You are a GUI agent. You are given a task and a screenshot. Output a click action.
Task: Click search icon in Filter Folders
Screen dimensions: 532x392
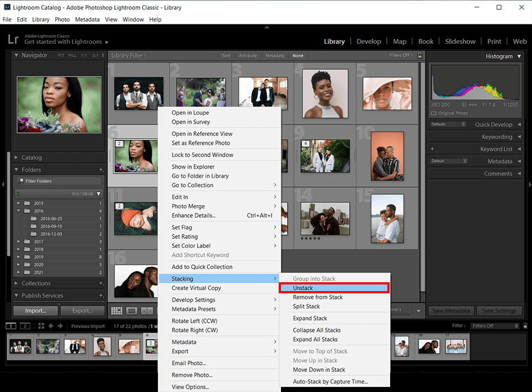coord(22,181)
